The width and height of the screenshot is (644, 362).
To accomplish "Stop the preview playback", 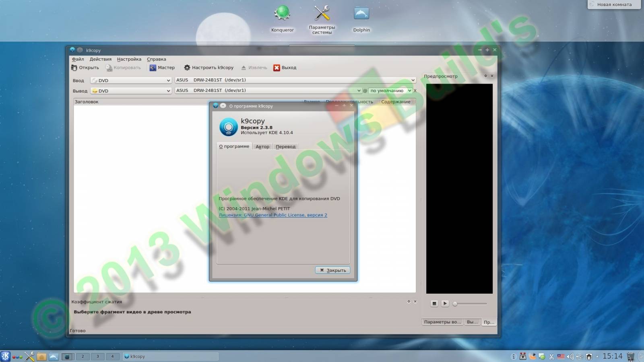I will click(434, 304).
